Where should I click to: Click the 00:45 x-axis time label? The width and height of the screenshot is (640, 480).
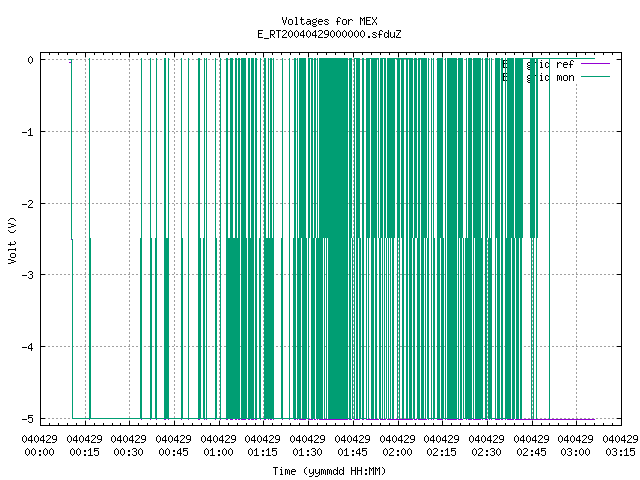tap(173, 452)
